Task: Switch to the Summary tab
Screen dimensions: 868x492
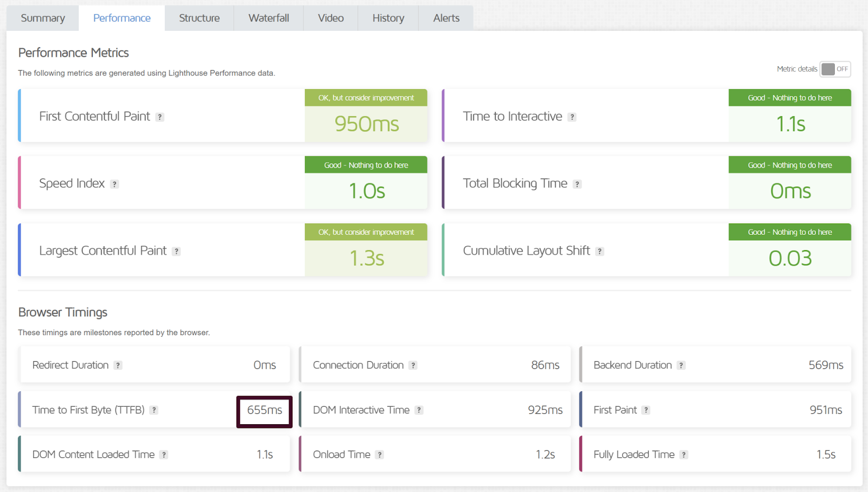Action: tap(43, 18)
